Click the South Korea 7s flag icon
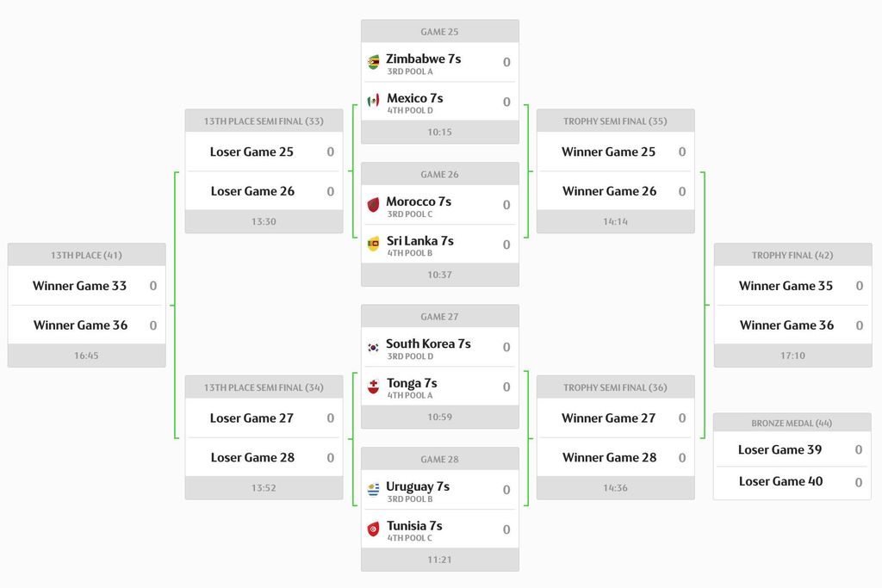Screen dimensions: 882x588 coord(373,347)
